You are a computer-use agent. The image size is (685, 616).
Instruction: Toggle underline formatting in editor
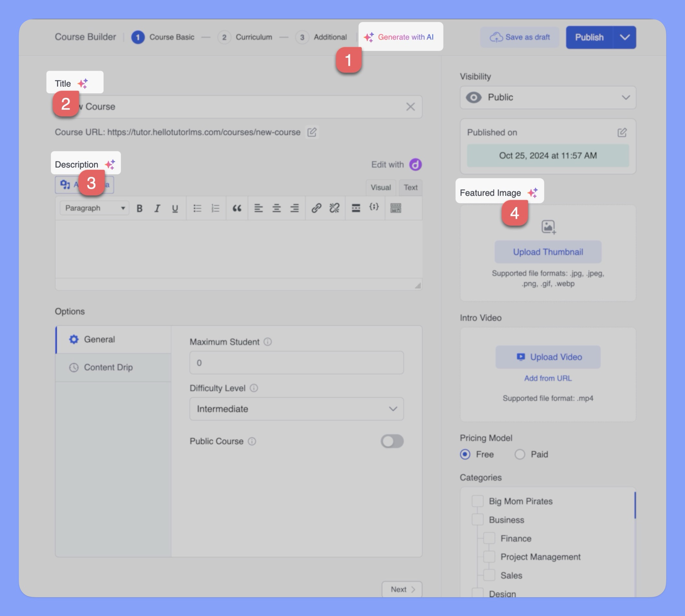(175, 208)
